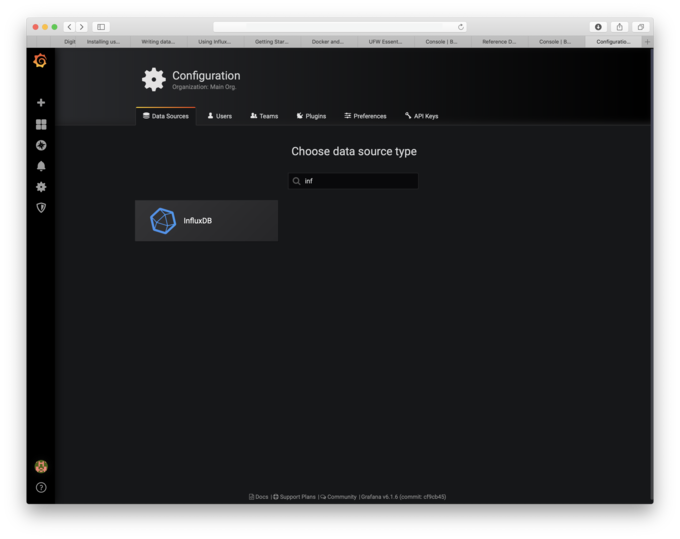Open the Safari share button
The width and height of the screenshot is (680, 539).
click(x=619, y=27)
